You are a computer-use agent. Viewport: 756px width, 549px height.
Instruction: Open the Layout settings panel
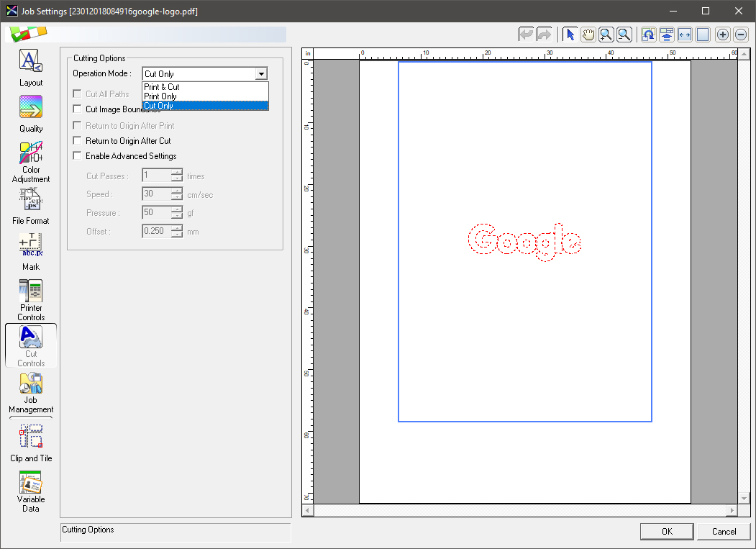tap(31, 68)
